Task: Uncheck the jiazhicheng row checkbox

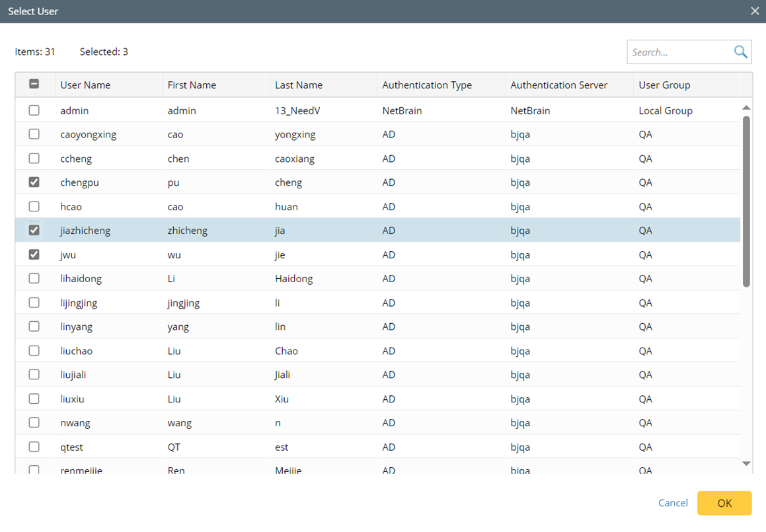Action: 34,231
